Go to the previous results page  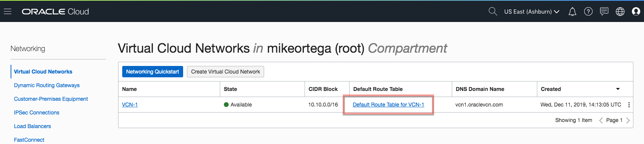pyautogui.click(x=601, y=121)
